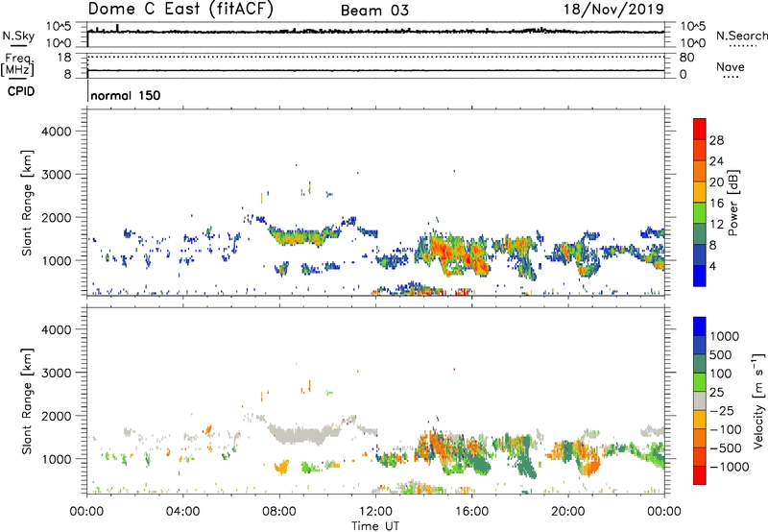Click Power colorbar segment between 4 and 8

coord(700,255)
